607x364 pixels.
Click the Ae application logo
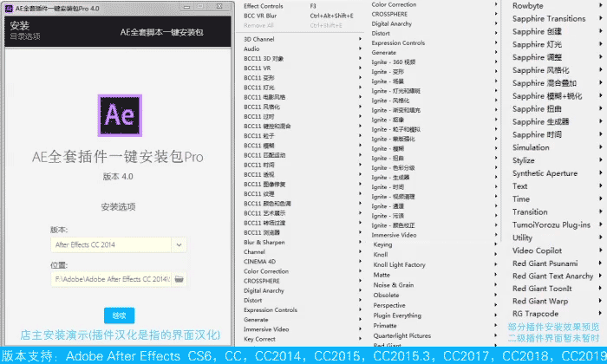pos(120,115)
